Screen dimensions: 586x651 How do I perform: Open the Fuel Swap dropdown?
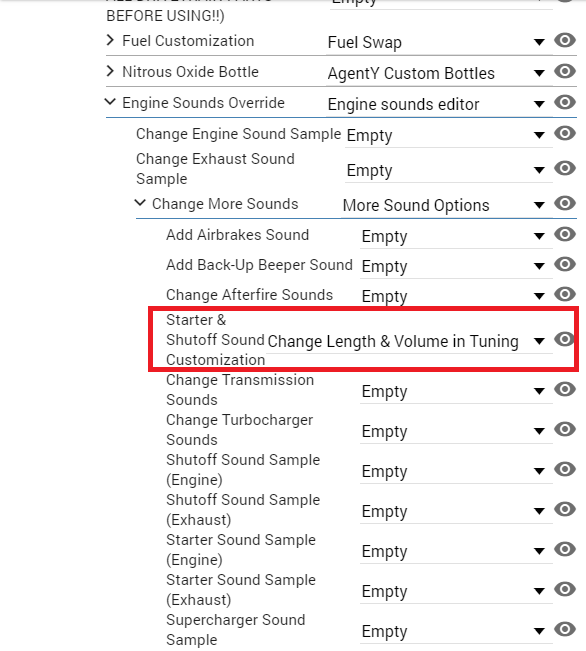pyautogui.click(x=439, y=42)
